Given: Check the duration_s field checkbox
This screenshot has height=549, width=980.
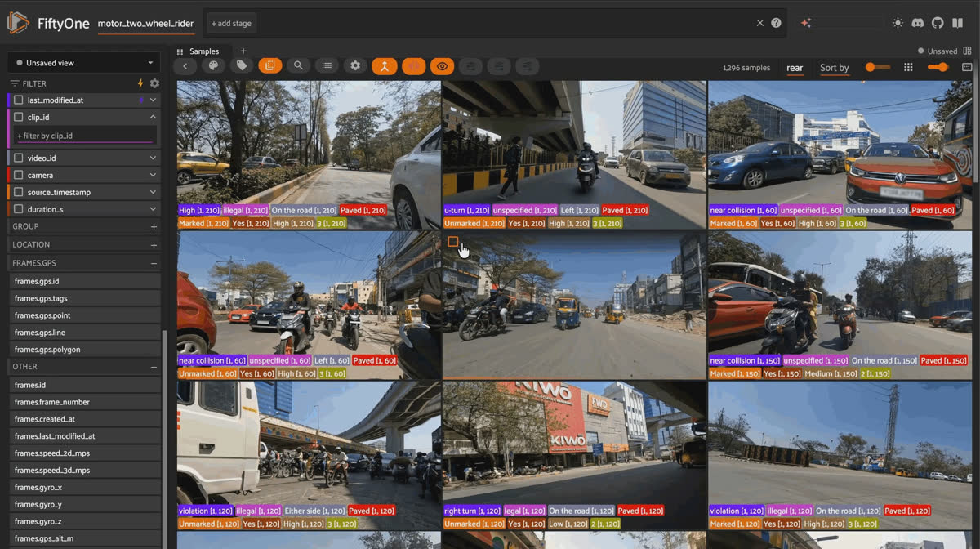Looking at the screenshot, I should [19, 209].
